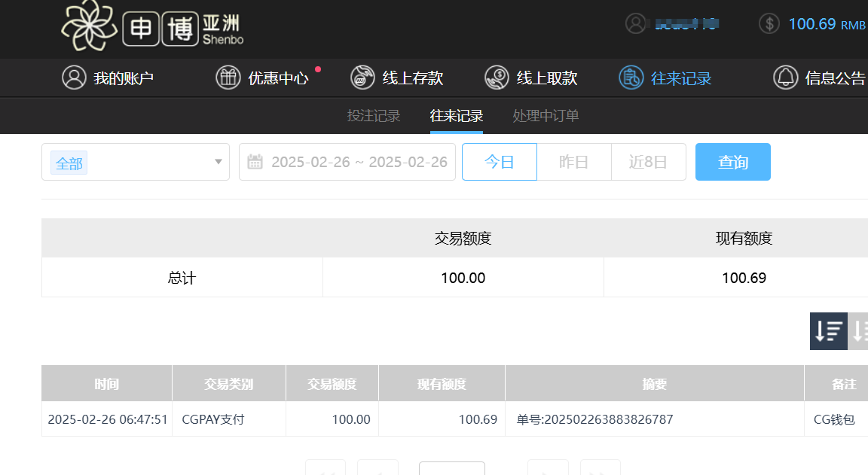
Task: Toggle the dark descending sort button
Action: tap(828, 331)
